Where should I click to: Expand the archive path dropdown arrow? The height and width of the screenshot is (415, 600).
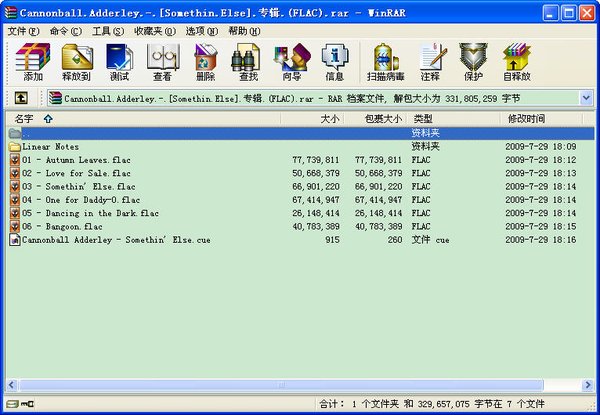tap(586, 98)
